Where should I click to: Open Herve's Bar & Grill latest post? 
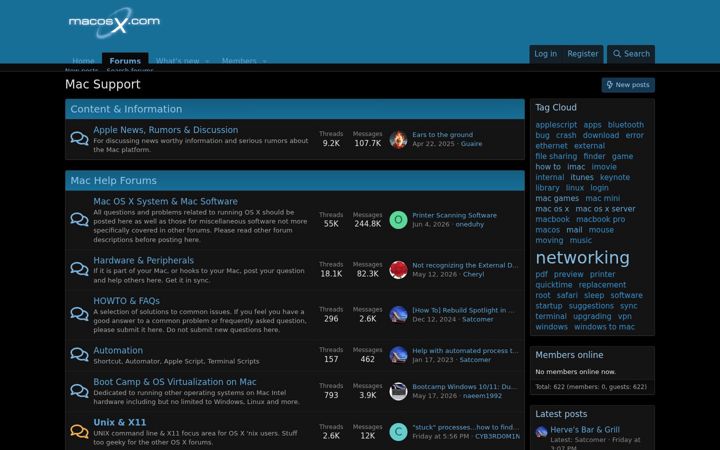585,430
